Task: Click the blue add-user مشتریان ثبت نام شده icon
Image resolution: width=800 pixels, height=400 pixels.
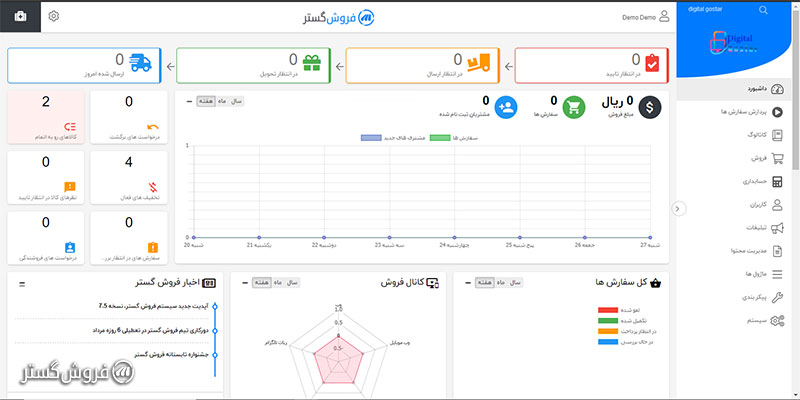Action: click(506, 107)
